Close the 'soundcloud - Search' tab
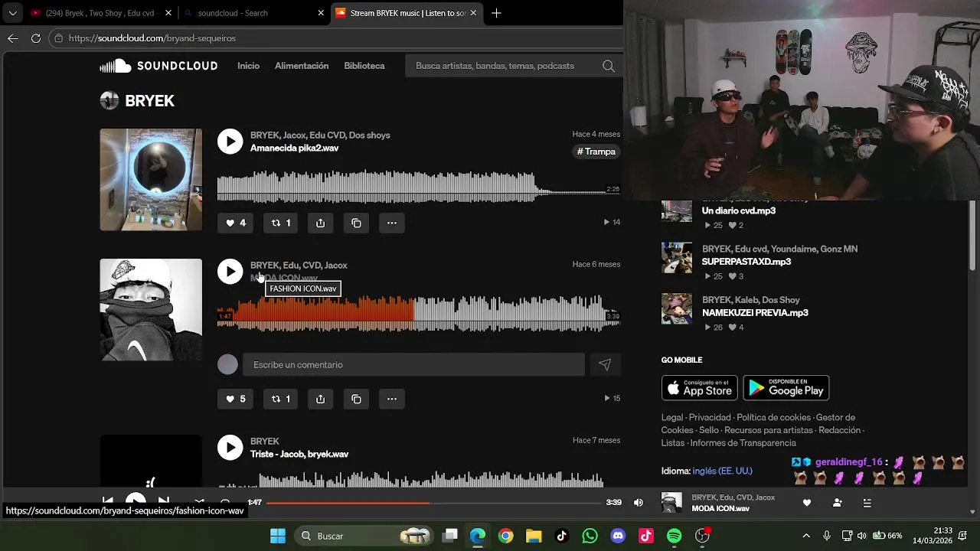This screenshot has width=980, height=551. [x=321, y=13]
